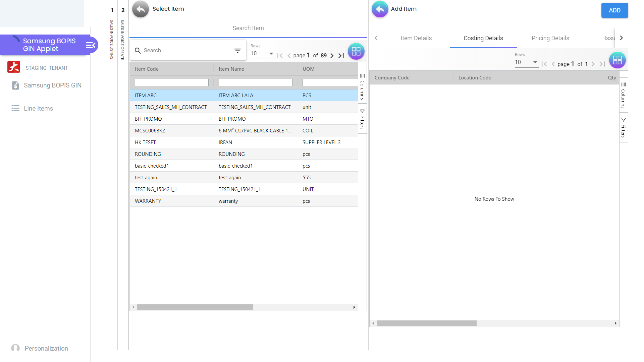Switch to the Pricing Details tab
The image size is (644, 362).
pyautogui.click(x=550, y=38)
